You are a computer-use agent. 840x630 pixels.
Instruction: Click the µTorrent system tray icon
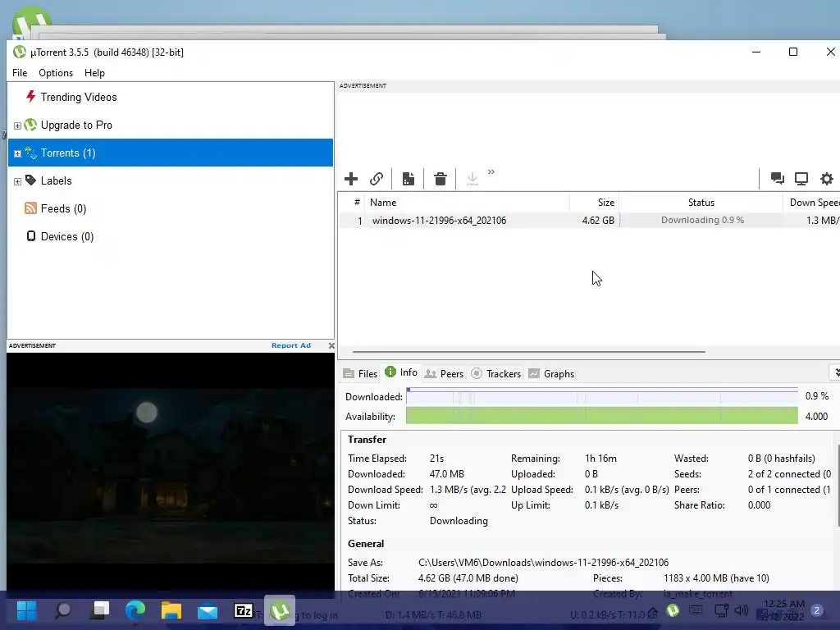(x=673, y=610)
